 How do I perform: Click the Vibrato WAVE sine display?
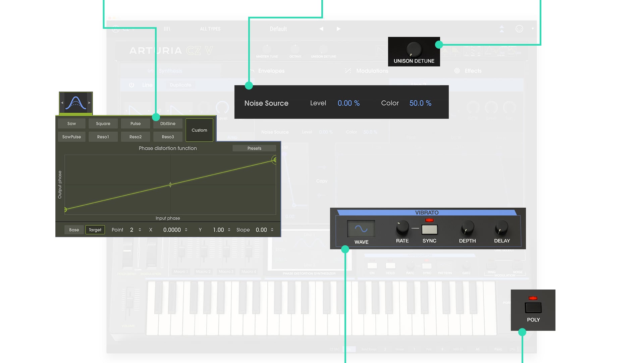361,229
